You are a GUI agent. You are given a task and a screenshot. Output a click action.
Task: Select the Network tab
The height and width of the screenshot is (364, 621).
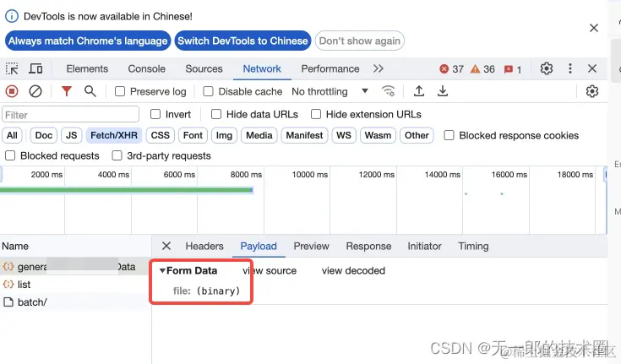(x=262, y=69)
